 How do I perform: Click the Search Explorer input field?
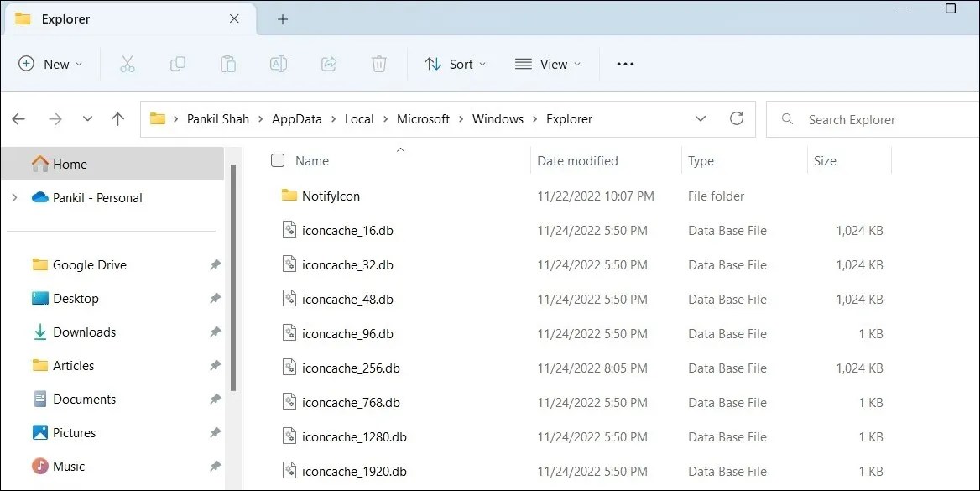point(873,119)
